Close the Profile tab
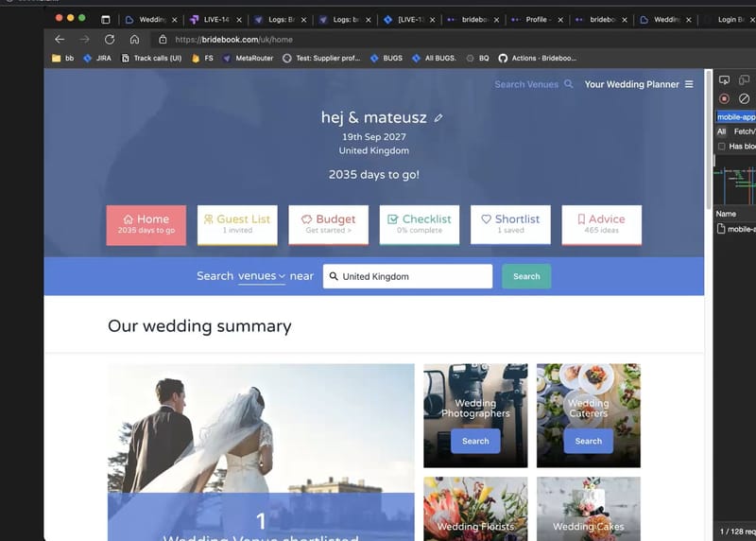756x541 pixels. 560,20
